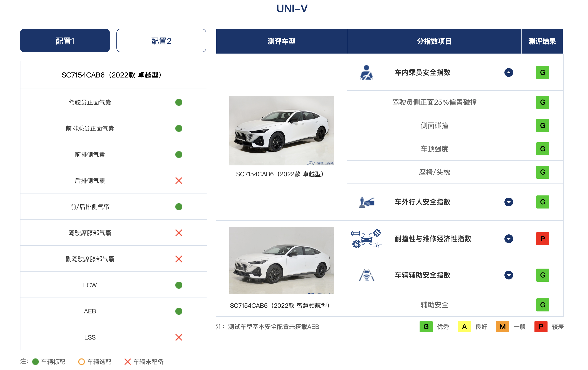Click the LSS row label

pyautogui.click(x=90, y=338)
